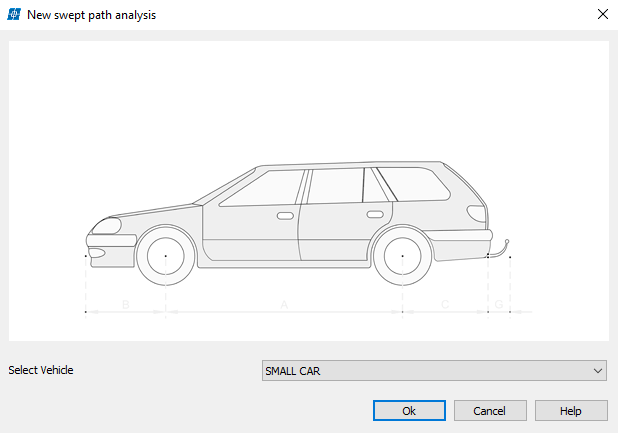Select dimension label G near the hitch
This screenshot has height=433, width=618.
coord(499,303)
